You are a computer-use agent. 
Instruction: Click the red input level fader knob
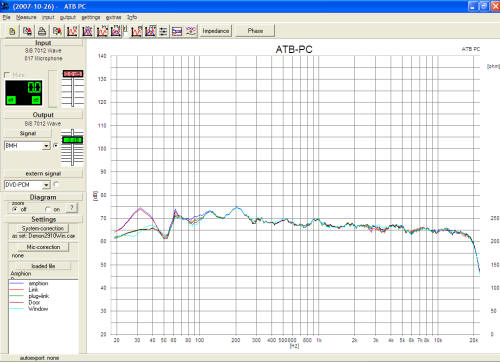coord(73,74)
